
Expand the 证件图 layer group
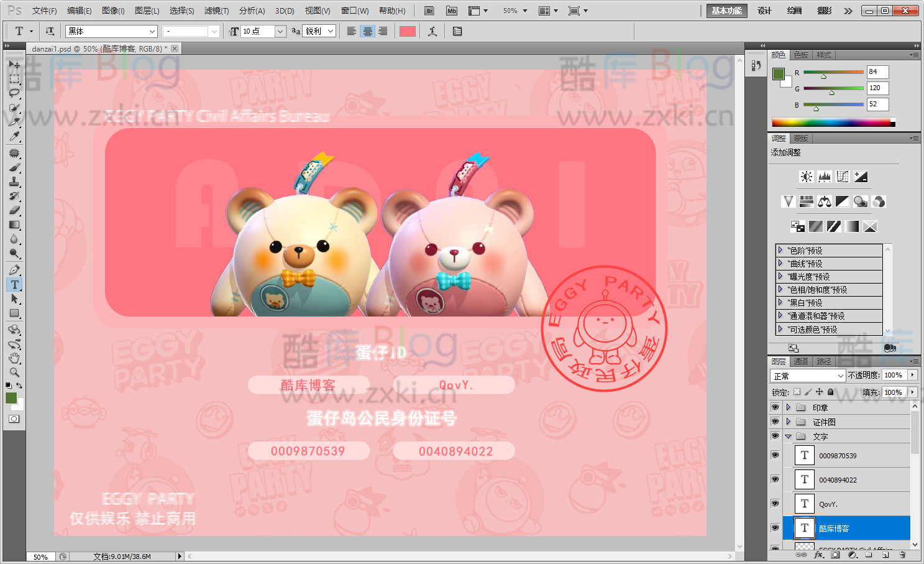pyautogui.click(x=789, y=422)
